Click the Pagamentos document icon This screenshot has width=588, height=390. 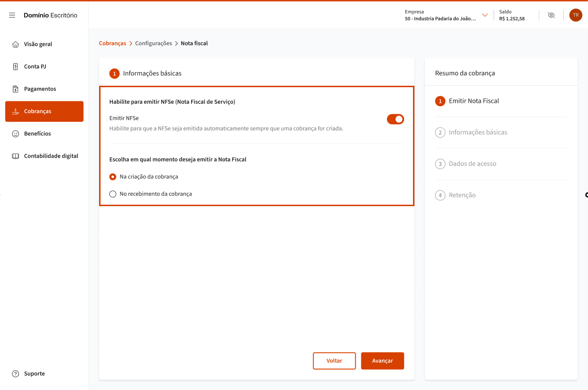(15, 89)
